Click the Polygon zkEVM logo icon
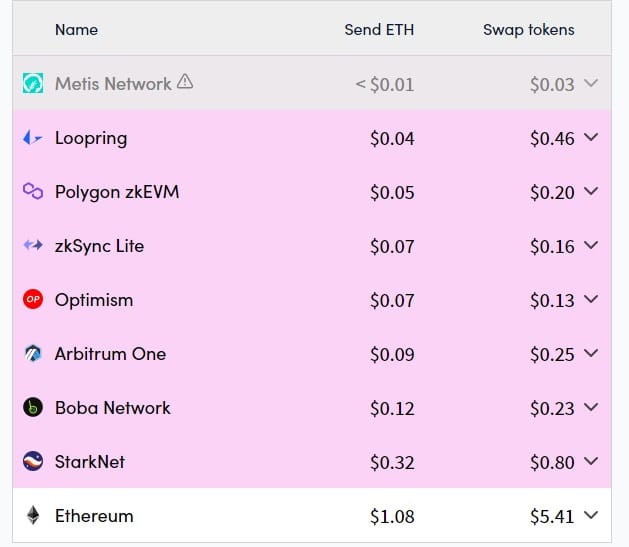Image resolution: width=629 pixels, height=547 pixels. 33,191
